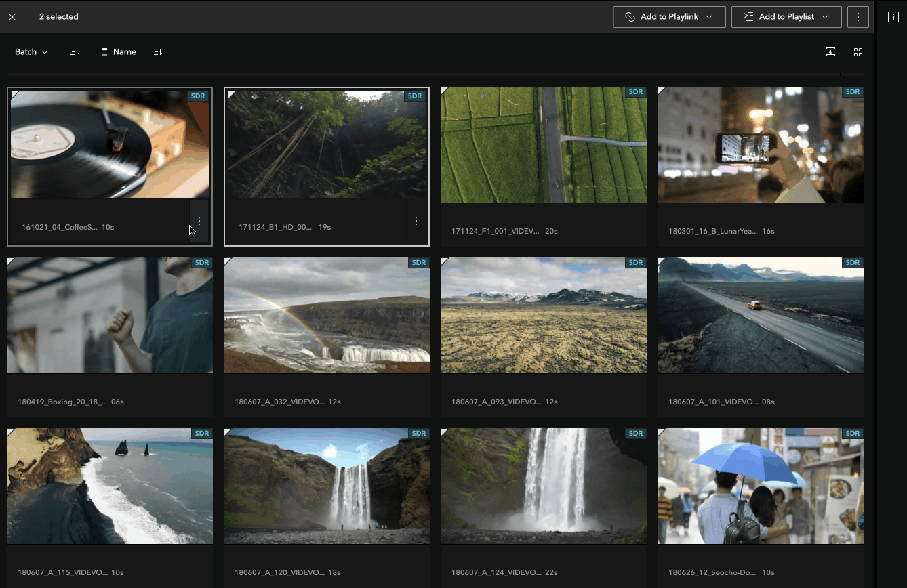Choose the Name sort field
907x588 pixels.
(x=119, y=52)
